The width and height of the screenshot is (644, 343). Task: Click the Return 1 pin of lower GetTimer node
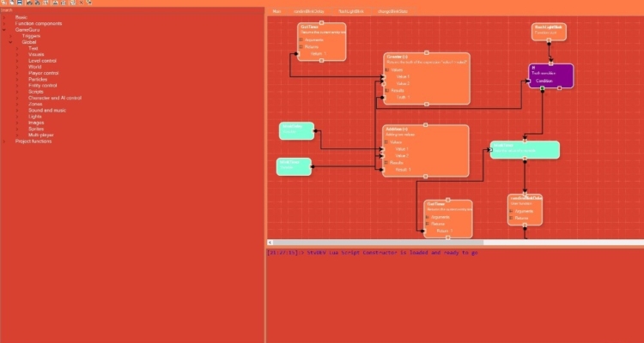423,231
